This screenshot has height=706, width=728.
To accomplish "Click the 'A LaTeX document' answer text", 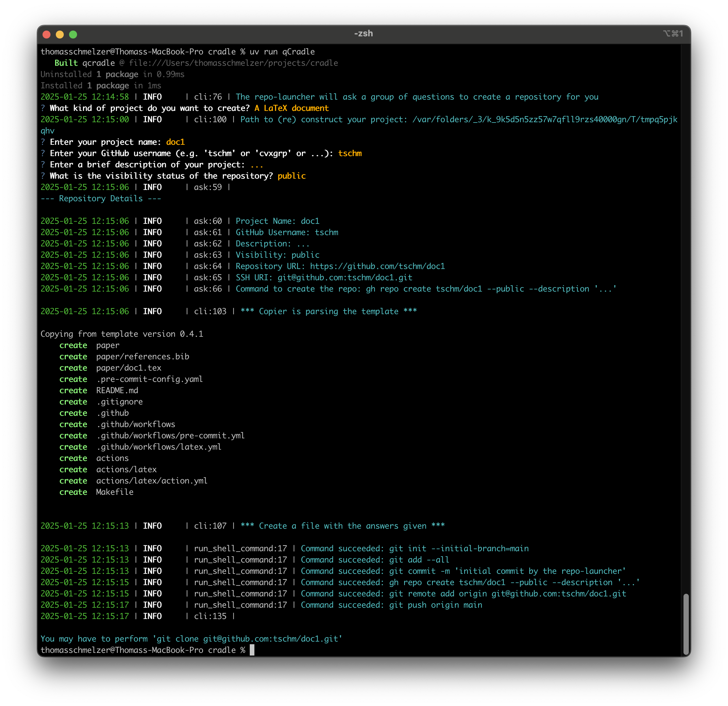I will pyautogui.click(x=291, y=108).
